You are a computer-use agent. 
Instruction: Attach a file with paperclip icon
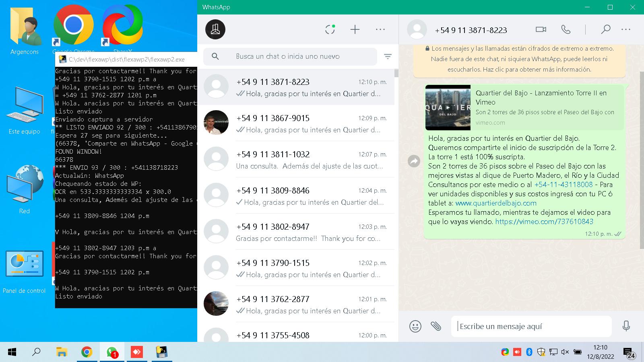click(436, 326)
